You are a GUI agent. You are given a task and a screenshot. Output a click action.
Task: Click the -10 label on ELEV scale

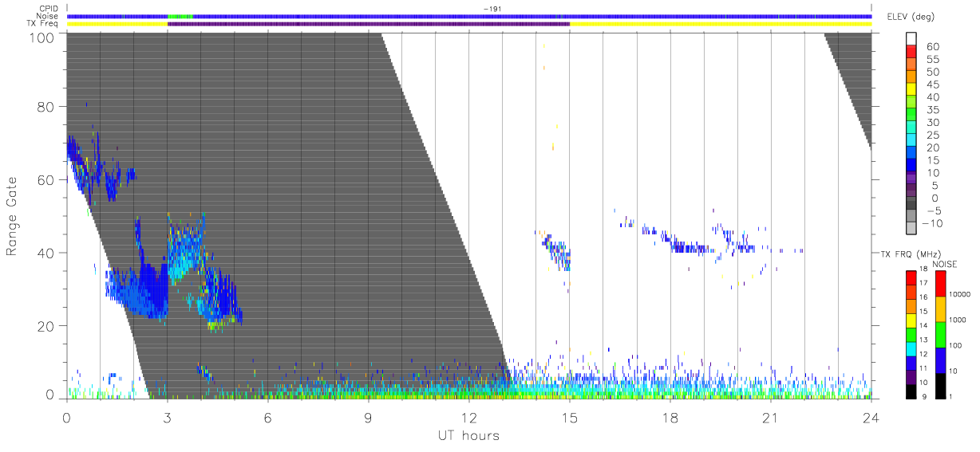click(x=931, y=223)
